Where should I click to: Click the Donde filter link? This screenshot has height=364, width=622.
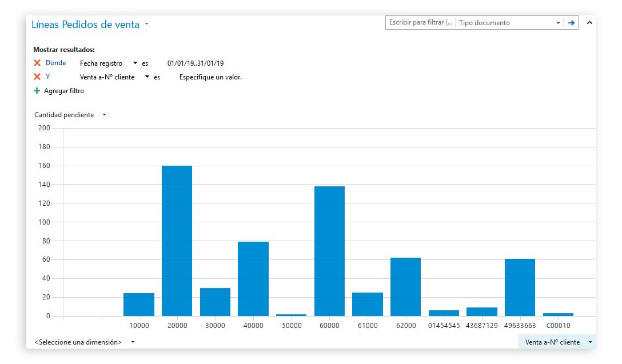[x=56, y=63]
